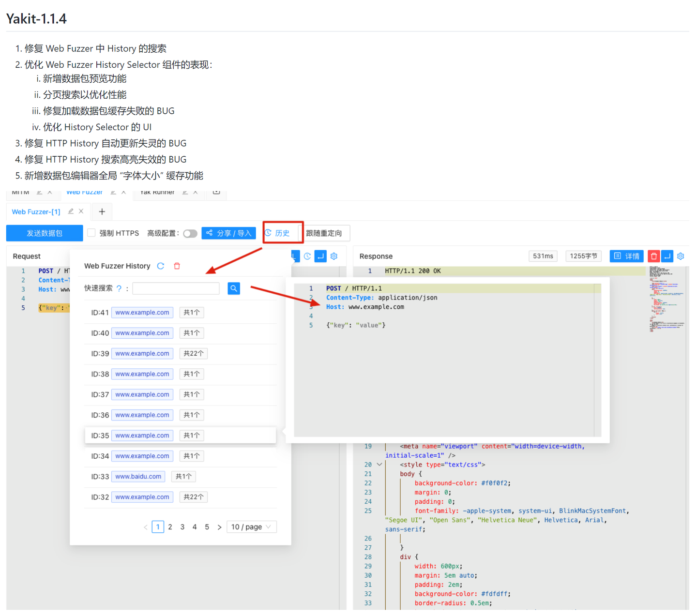Run the quick search with the magnifier icon
697x616 pixels.
234,288
